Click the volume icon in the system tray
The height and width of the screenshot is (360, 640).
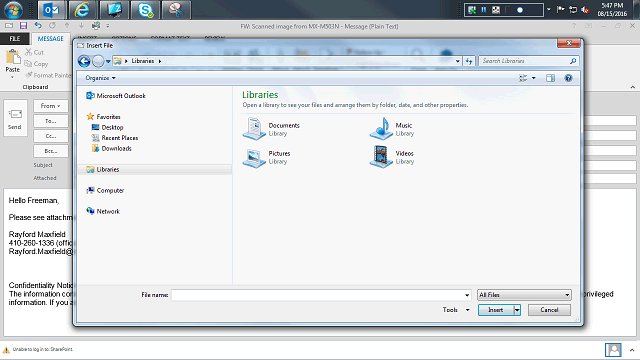tap(585, 10)
